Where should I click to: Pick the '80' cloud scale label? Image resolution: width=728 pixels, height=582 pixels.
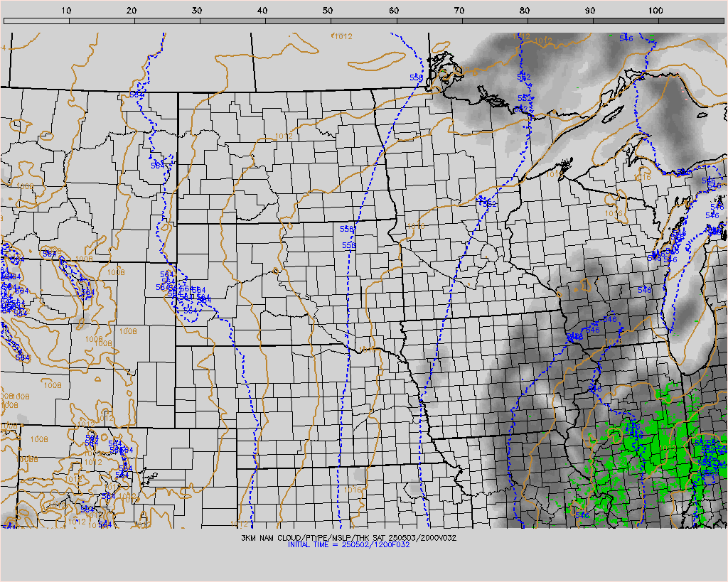[x=524, y=11]
